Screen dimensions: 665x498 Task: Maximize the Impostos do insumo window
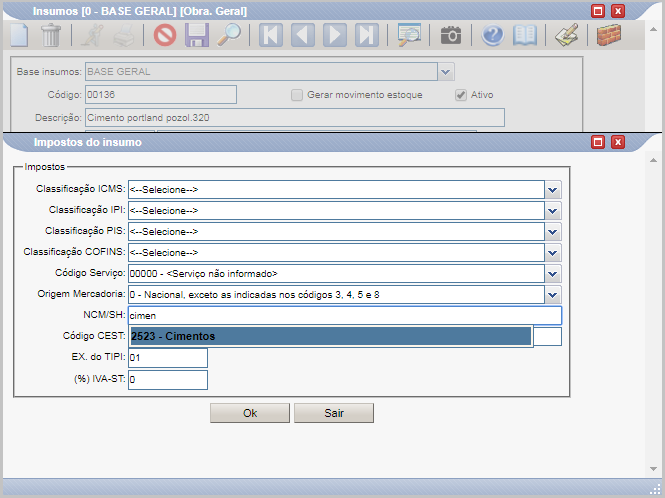[598, 142]
